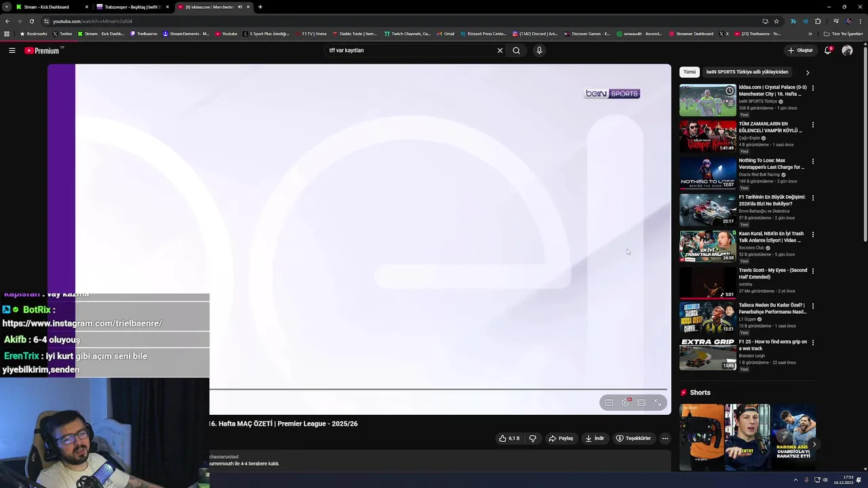Image resolution: width=868 pixels, height=488 pixels.
Task: Run search with the magnifier button
Action: pos(516,50)
